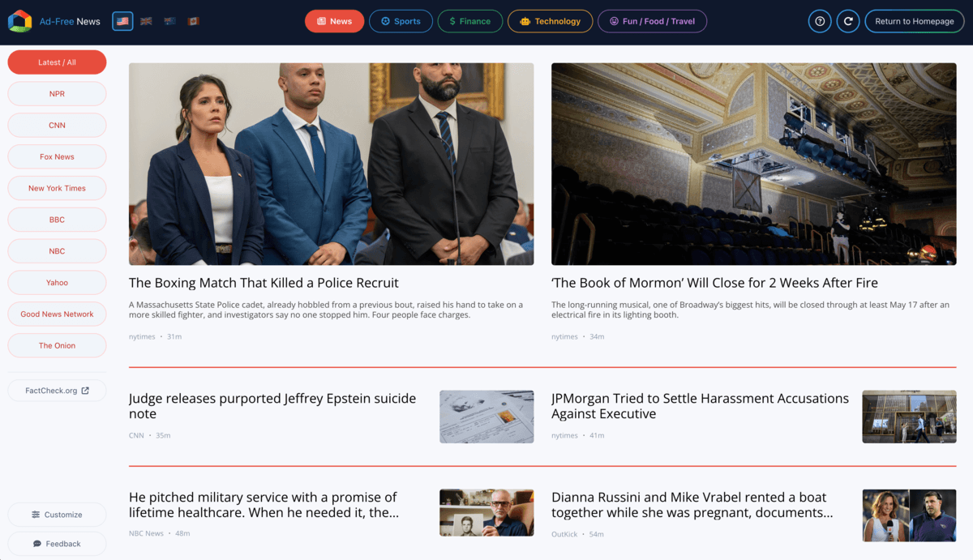This screenshot has height=560, width=973.
Task: Open headline The Boxing Match That Killed a Police Recruit
Action: click(x=264, y=283)
